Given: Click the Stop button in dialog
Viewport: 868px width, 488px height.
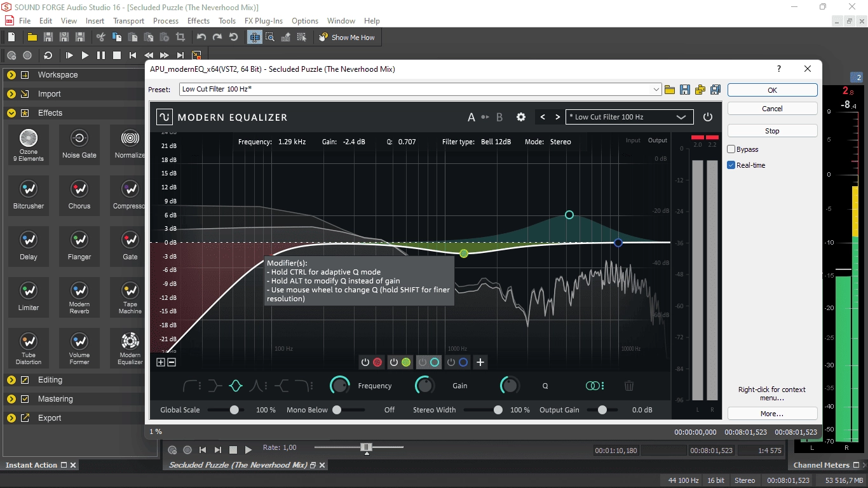Looking at the screenshot, I should pyautogui.click(x=772, y=131).
